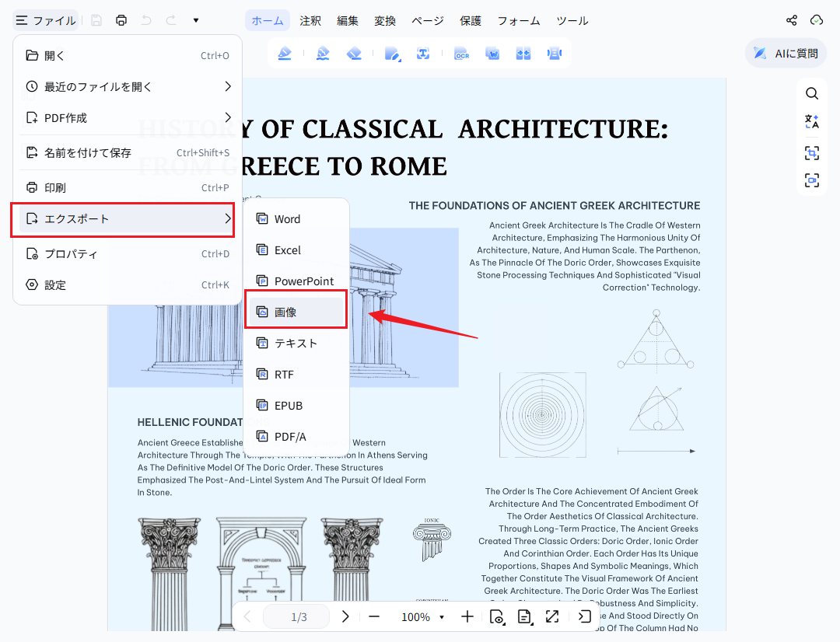Switch to the ツール tab

point(572,20)
